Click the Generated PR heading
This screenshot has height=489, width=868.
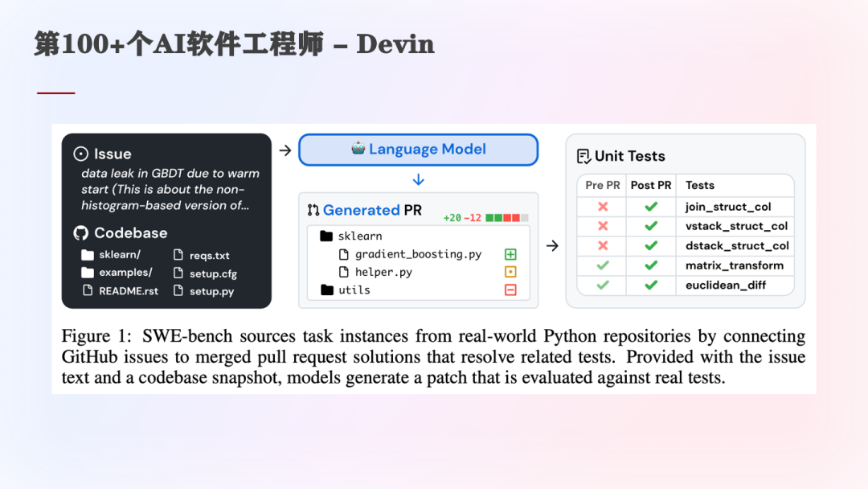click(x=372, y=210)
